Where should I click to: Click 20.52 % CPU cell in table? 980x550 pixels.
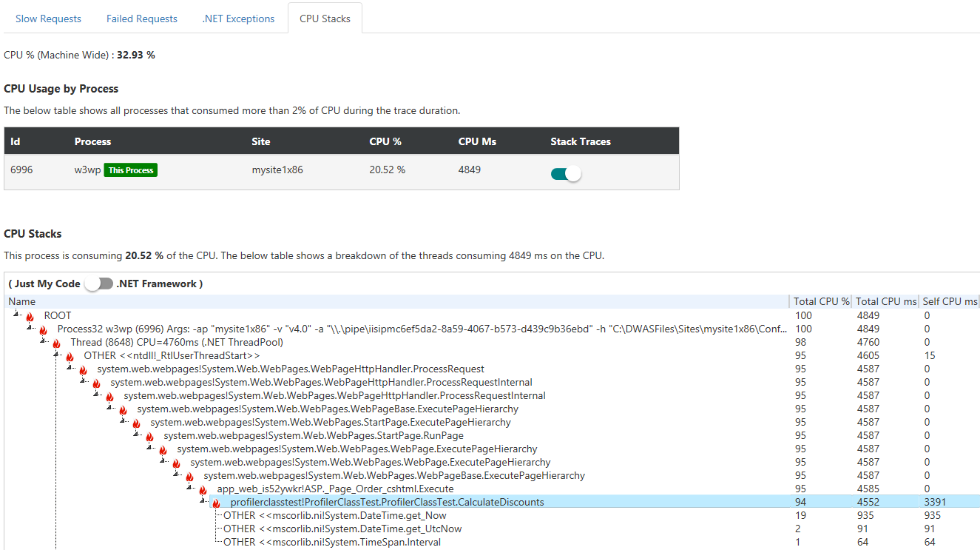tap(388, 170)
